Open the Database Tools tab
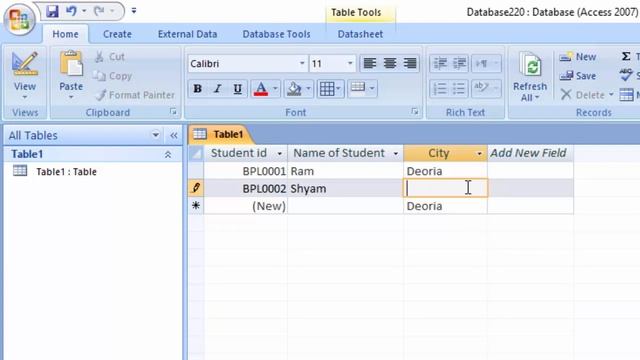The height and width of the screenshot is (360, 640). tap(276, 34)
